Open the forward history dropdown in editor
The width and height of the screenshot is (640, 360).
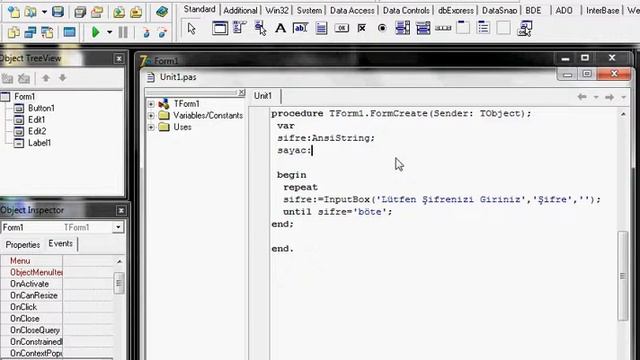point(623,97)
